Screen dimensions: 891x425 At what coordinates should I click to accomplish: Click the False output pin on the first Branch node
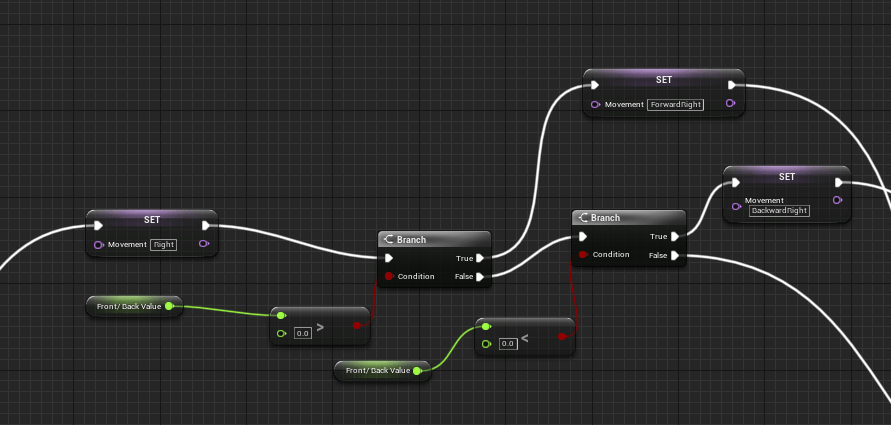pyautogui.click(x=481, y=277)
